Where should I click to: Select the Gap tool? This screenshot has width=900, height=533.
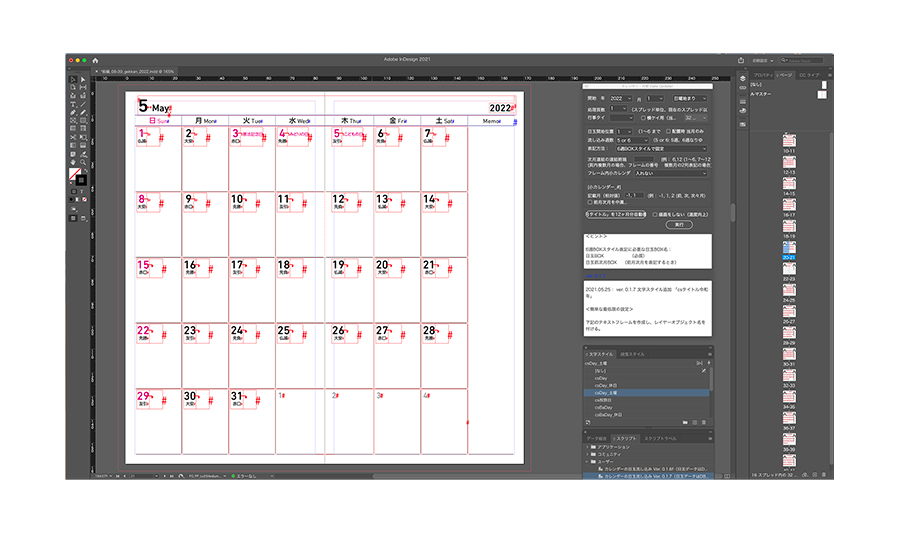coord(83,87)
